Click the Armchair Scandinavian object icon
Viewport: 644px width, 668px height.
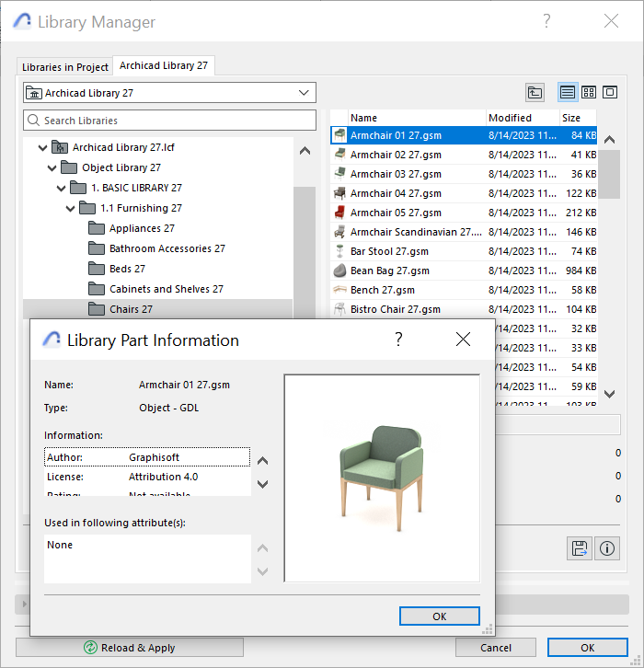[x=339, y=232]
